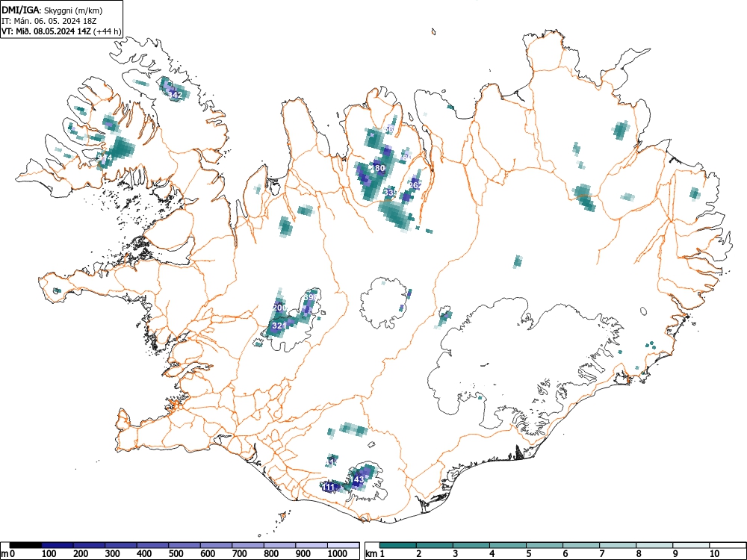The image size is (747, 560).
Task: Click the 'km' unit label in the legend
Action: coord(371,553)
